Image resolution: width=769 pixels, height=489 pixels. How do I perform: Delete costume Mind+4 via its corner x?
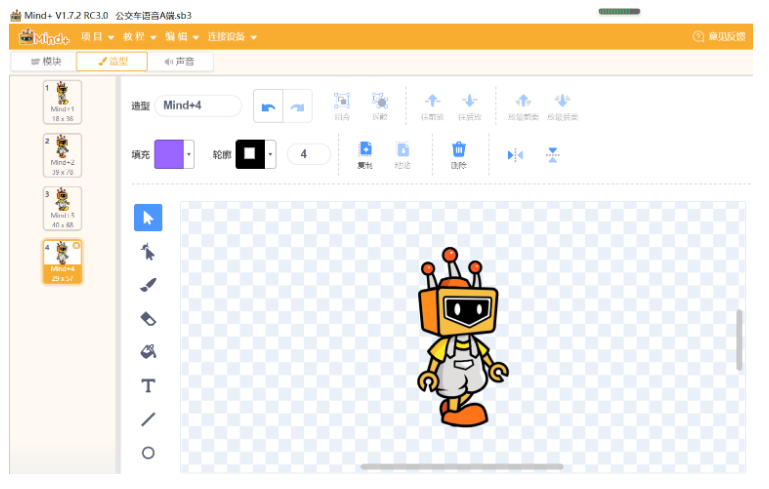coord(76,245)
